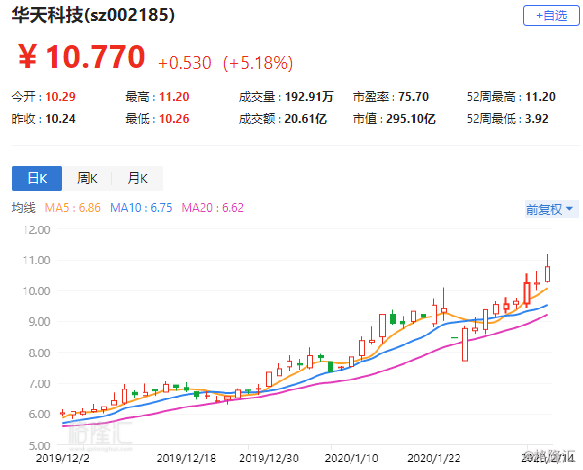
Task: Click the 前复权 dropdown arrow
Action: [x=569, y=209]
